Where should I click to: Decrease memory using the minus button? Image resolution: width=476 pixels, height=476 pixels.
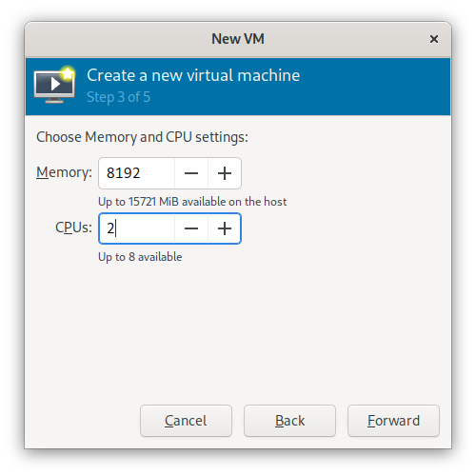[191, 173]
